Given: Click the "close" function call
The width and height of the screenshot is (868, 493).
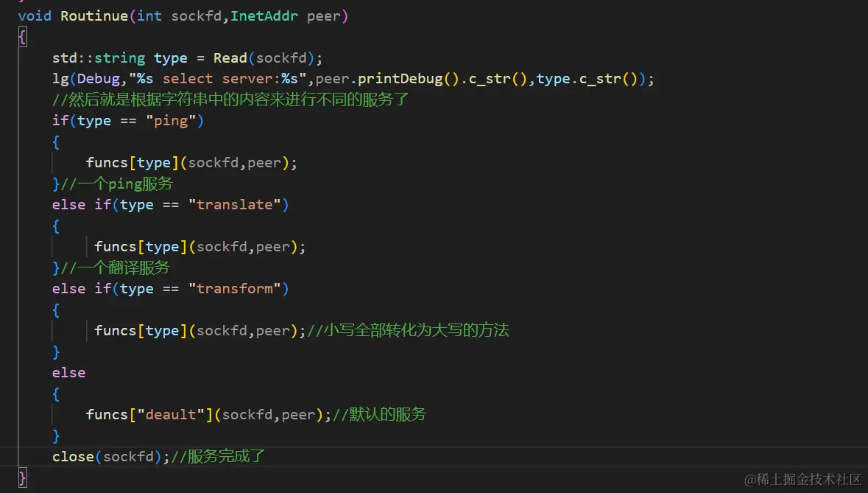Looking at the screenshot, I should [73, 457].
